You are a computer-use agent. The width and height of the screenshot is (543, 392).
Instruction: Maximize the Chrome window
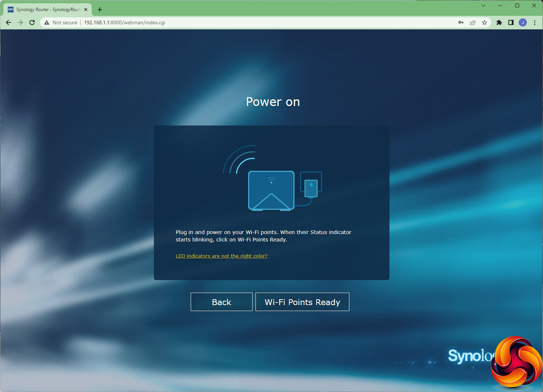[517, 6]
